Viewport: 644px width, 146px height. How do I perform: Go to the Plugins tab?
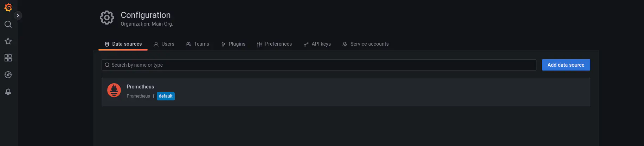click(233, 44)
